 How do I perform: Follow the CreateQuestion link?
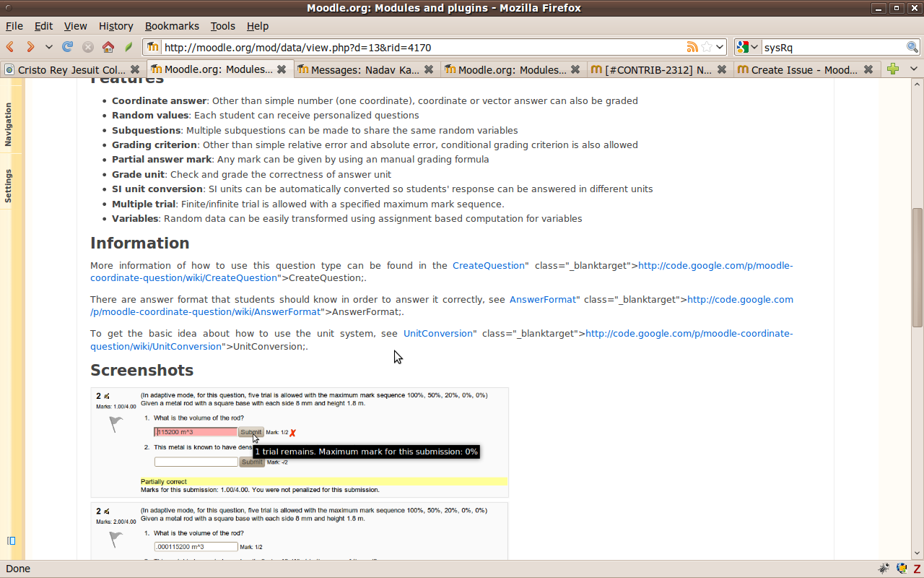[488, 265]
